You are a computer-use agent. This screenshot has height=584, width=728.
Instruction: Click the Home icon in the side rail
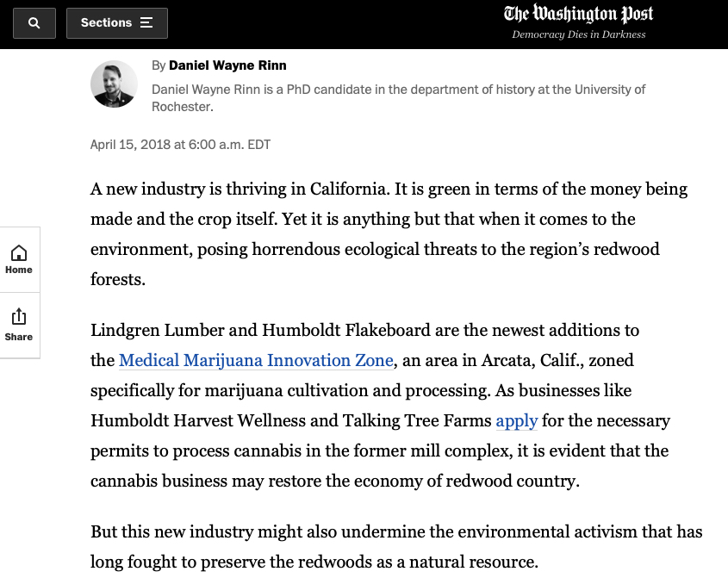click(19, 258)
